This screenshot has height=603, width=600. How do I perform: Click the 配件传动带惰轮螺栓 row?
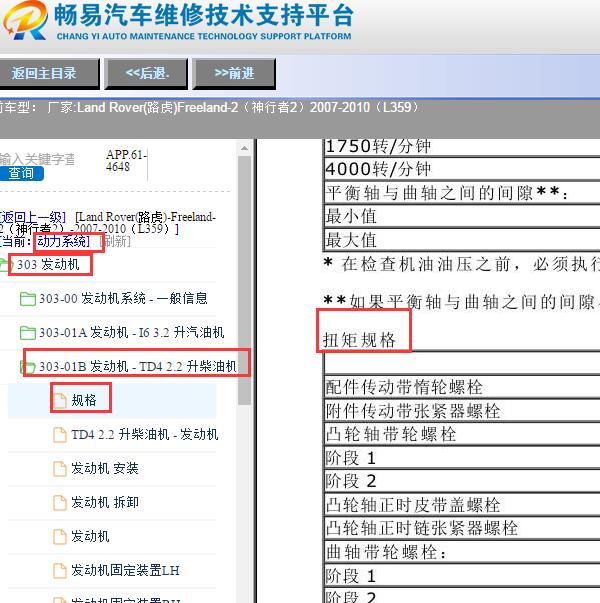pyautogui.click(x=462, y=387)
